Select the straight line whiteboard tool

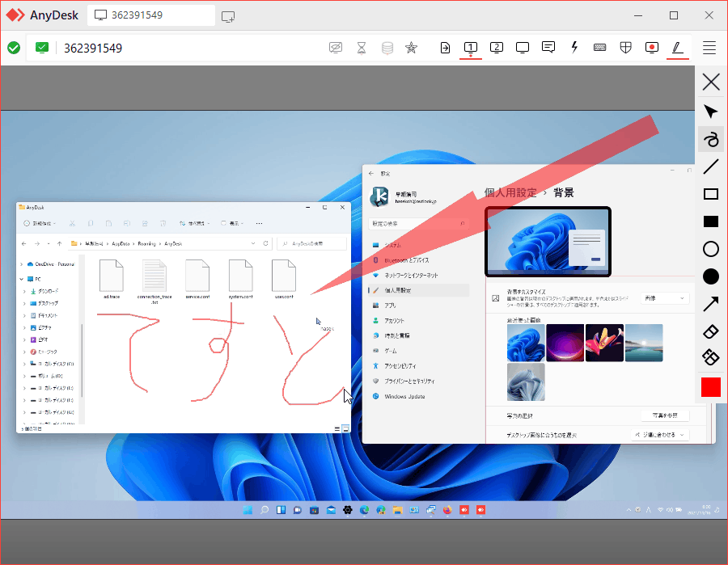711,167
